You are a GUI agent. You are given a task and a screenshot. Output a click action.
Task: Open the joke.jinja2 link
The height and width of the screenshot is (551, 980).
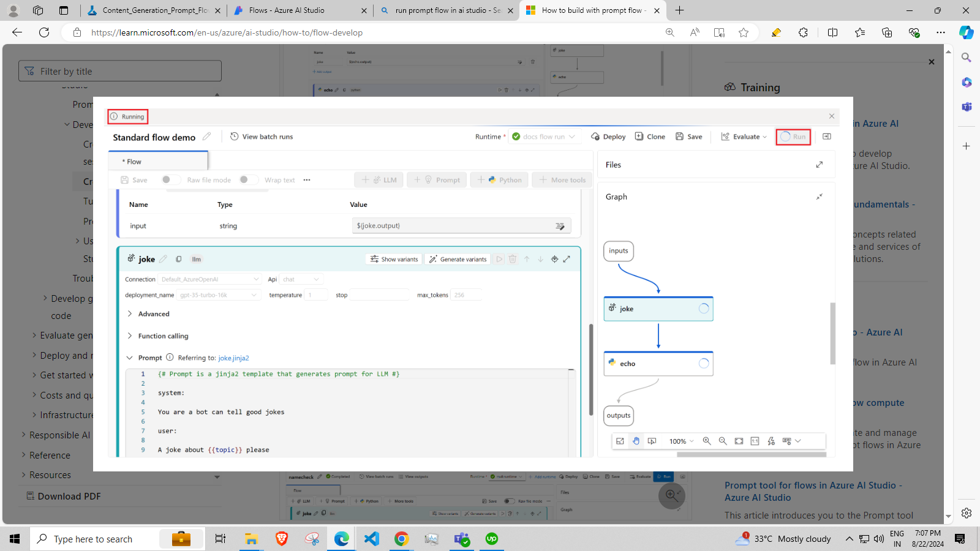click(233, 358)
